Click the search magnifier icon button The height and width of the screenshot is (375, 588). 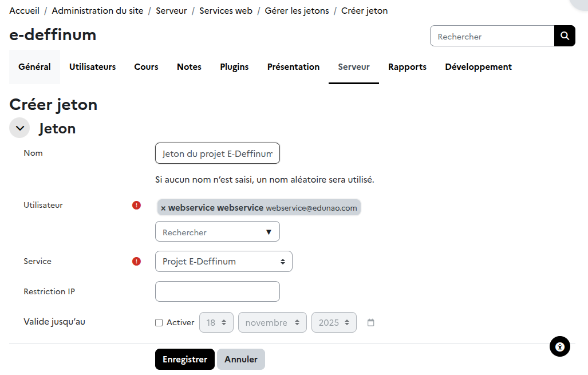[x=565, y=36]
